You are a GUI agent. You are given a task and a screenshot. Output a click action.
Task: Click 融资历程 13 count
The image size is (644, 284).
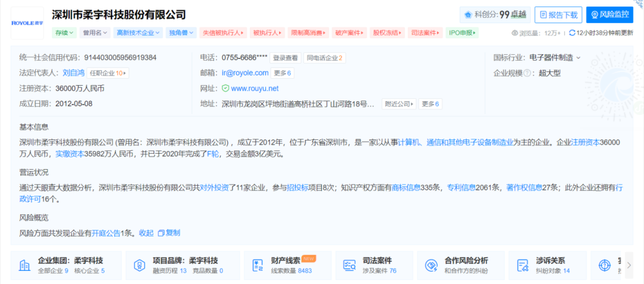[169, 270]
